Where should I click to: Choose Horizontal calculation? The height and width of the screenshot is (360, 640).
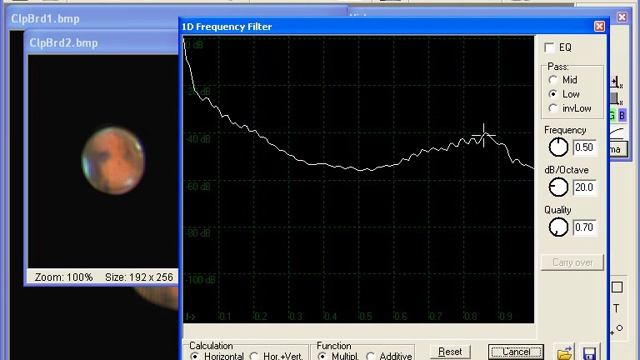[x=195, y=356]
